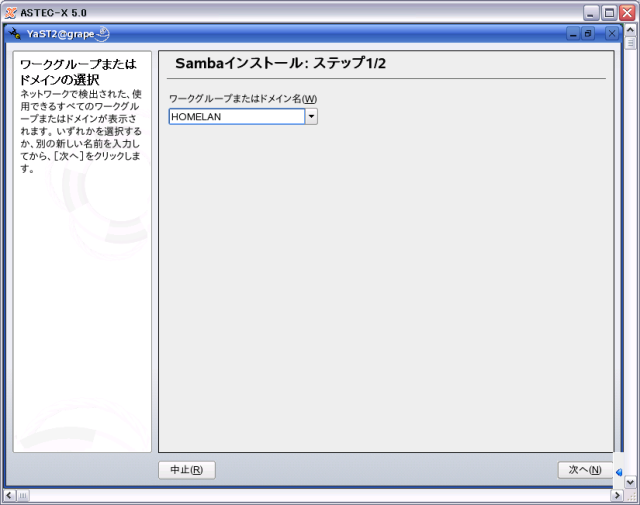Click the vertical scrollbar thumb
Screen dimensions: 640x505
coord(630,42)
